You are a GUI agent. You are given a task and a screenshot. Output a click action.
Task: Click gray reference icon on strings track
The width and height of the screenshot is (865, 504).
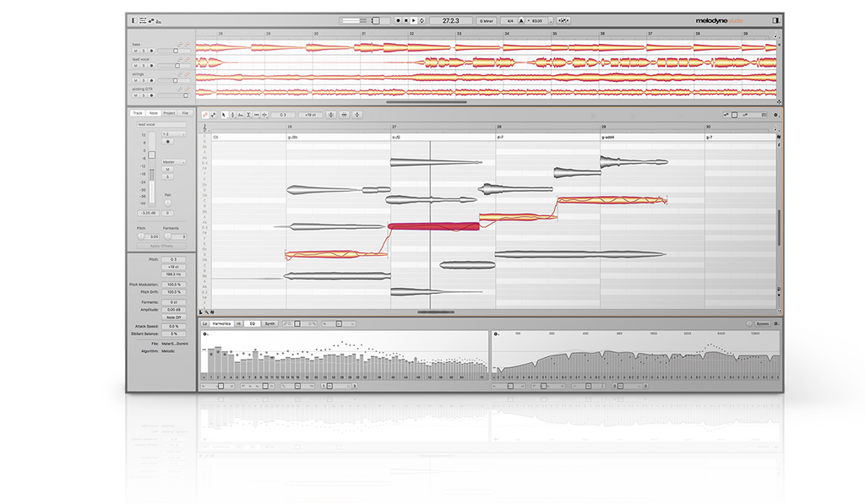point(180,74)
